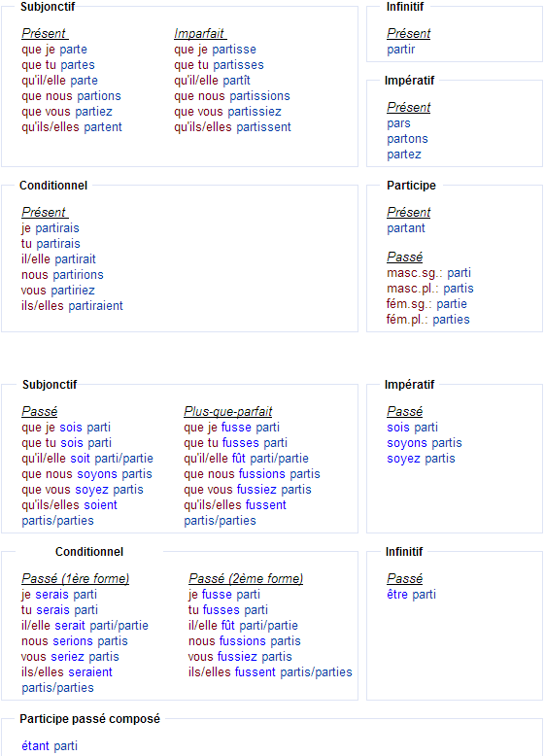Click 'que je fusse parti' line
Viewport: 545px width, 756px height.
231,428
